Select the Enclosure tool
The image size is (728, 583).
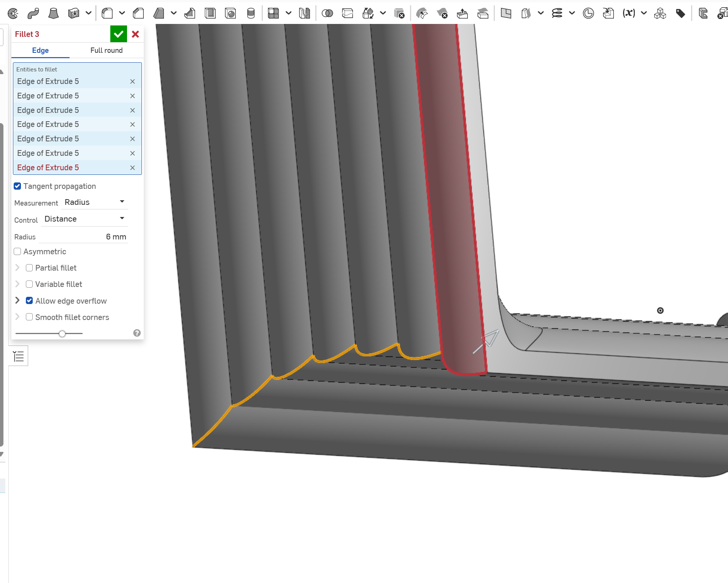tap(703, 14)
